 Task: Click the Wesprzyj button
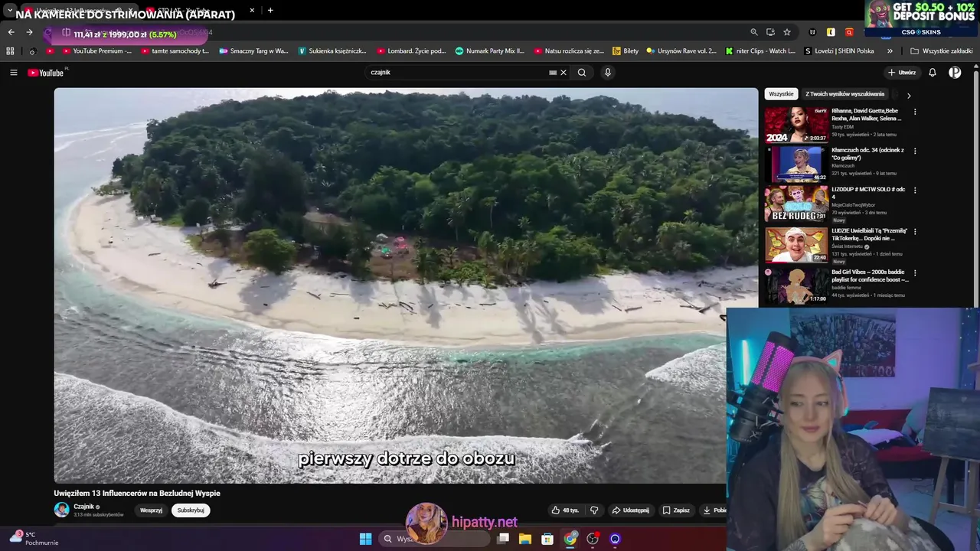click(x=151, y=510)
